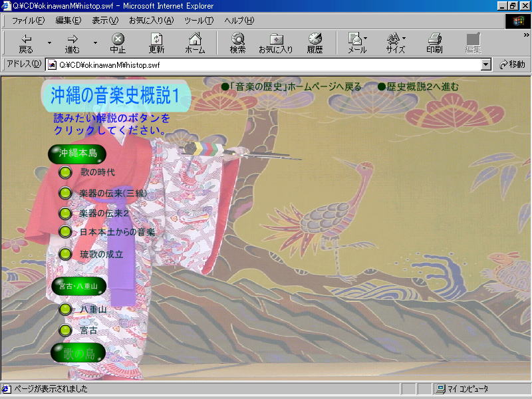Open Favorites (お気に入り) toolbar icon
532x399 pixels.
[x=276, y=43]
